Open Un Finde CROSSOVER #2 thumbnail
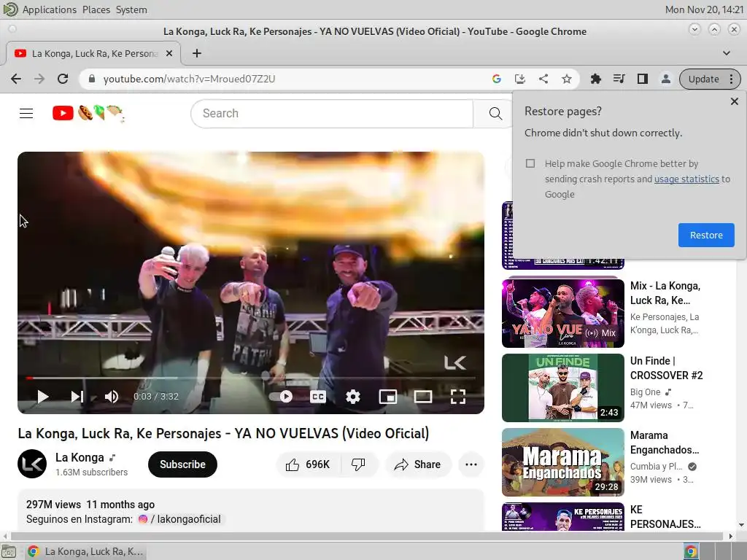Image resolution: width=747 pixels, height=560 pixels. (562, 388)
